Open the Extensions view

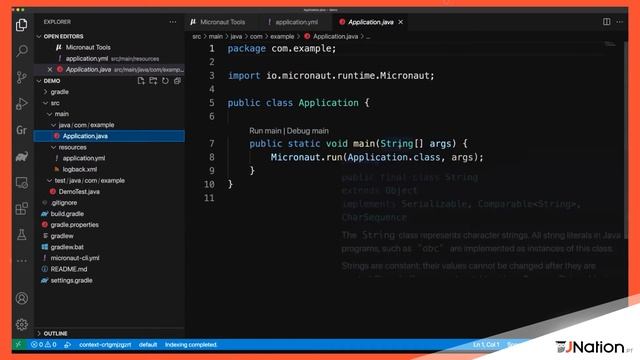click(22, 209)
